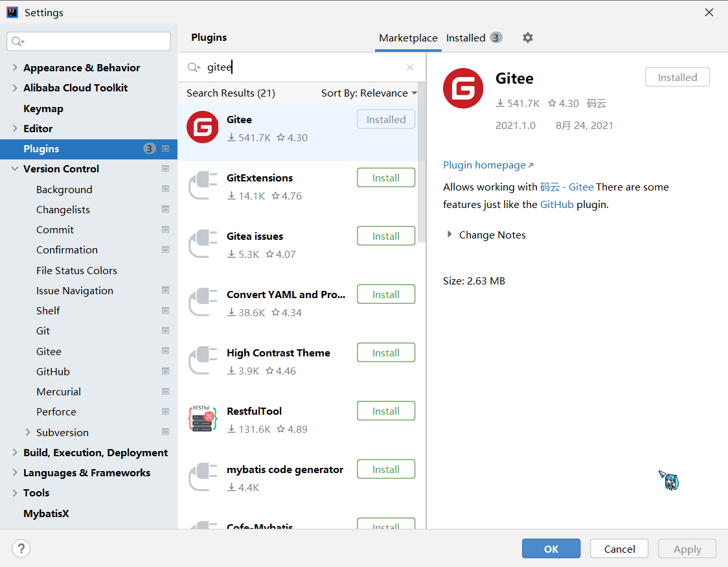Image resolution: width=728 pixels, height=567 pixels.
Task: Click the Installed button in Gitee details
Action: coord(677,77)
